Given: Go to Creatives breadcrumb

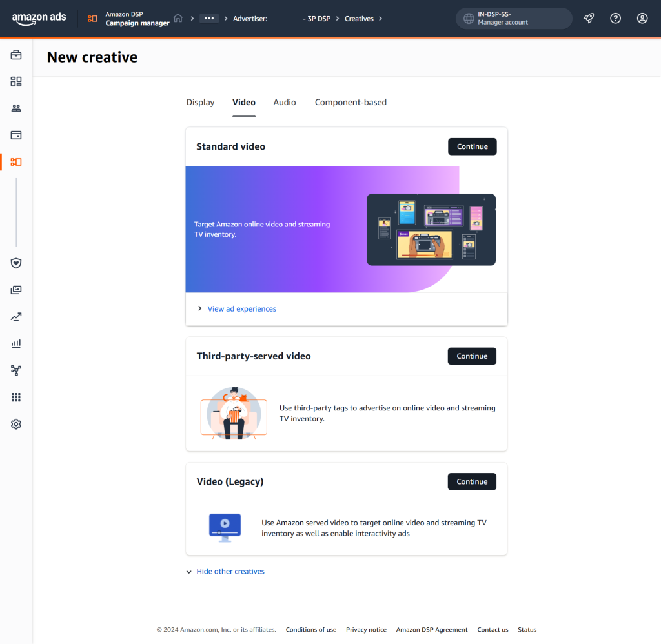Looking at the screenshot, I should (x=359, y=19).
